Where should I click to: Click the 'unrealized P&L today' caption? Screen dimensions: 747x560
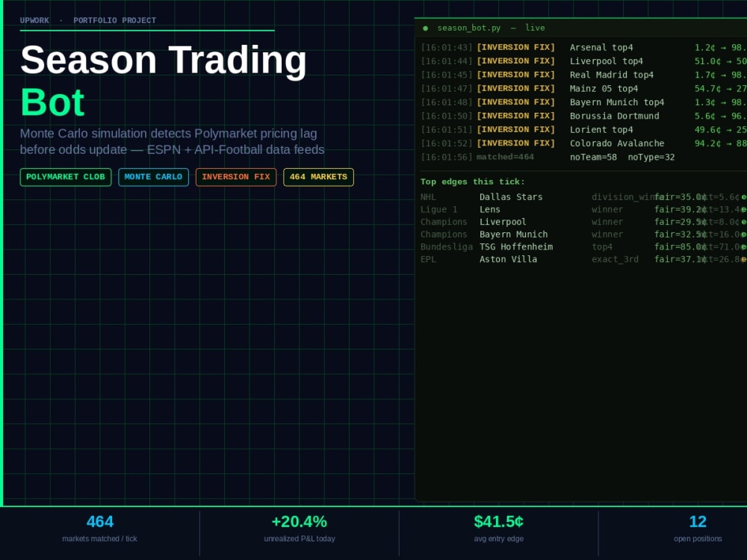coord(300,538)
